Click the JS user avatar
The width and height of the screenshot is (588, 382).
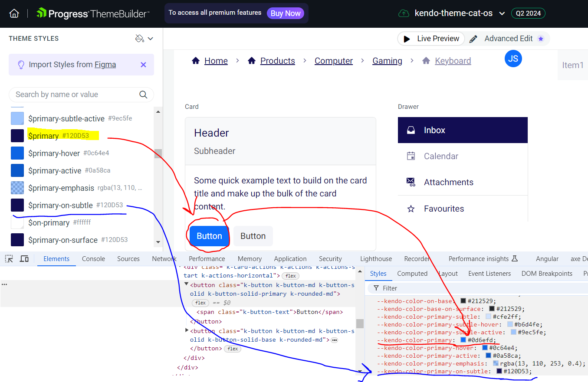(513, 59)
